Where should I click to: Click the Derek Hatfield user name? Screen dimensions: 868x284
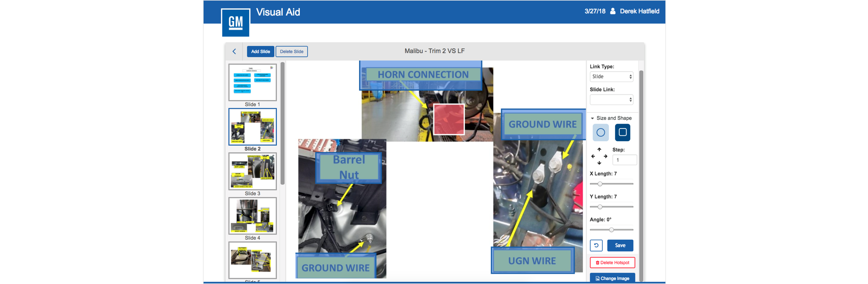(x=640, y=11)
